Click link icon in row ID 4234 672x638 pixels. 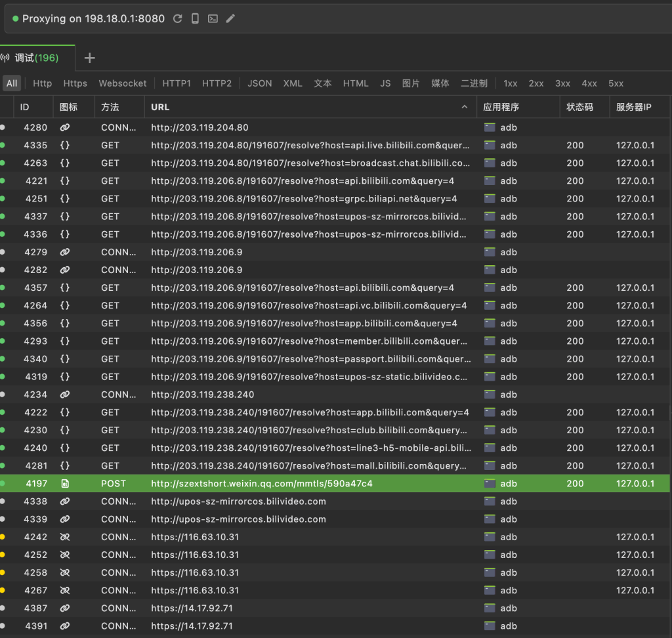click(65, 394)
